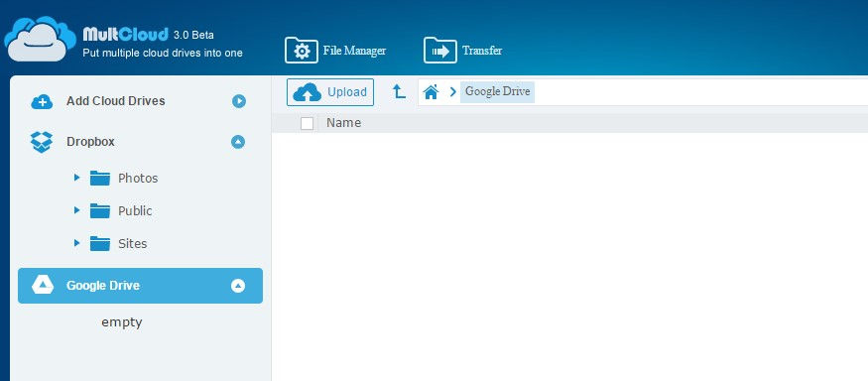Screen dimensions: 868x381
Task: Open the Add Cloud Drives play arrow
Action: (239, 101)
